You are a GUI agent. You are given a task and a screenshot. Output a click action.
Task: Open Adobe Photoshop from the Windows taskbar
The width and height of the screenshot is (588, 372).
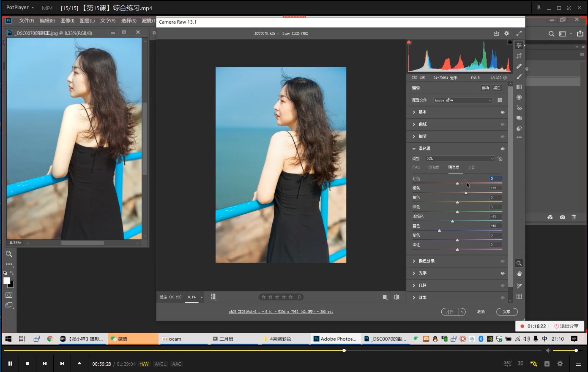point(335,339)
